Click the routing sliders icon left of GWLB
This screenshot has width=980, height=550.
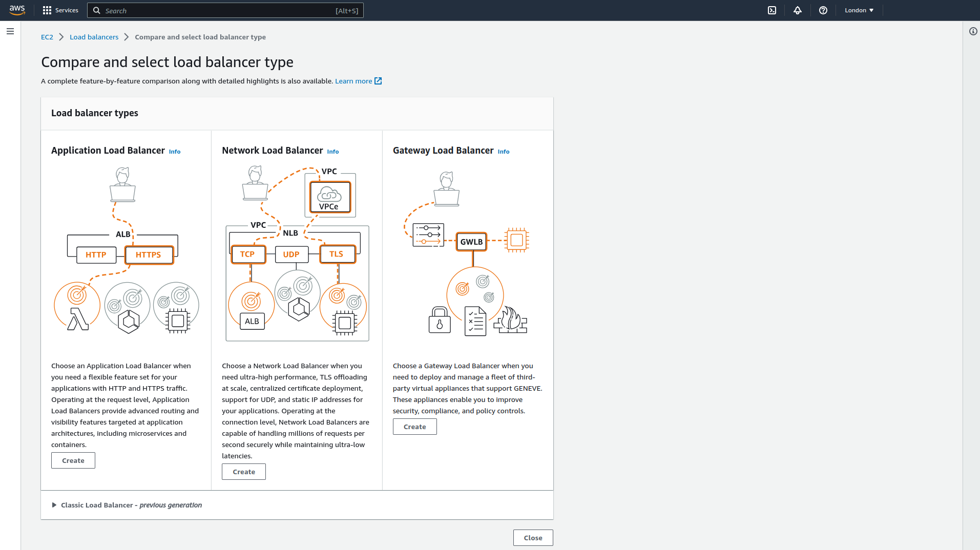pos(428,235)
